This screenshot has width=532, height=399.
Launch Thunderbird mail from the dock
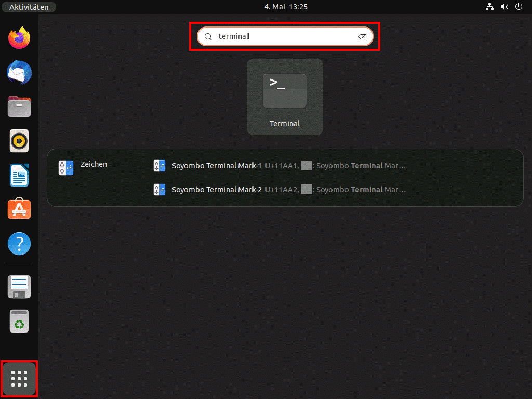19,72
